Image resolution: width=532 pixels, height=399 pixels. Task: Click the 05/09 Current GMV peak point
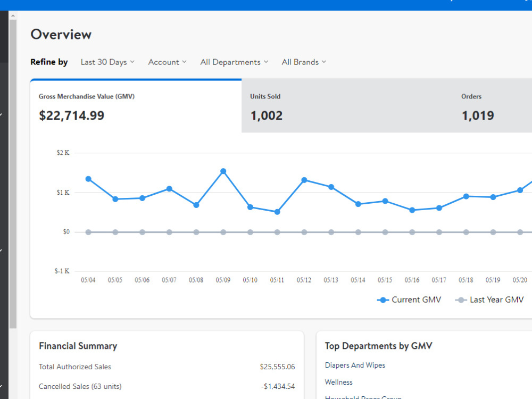tap(223, 171)
